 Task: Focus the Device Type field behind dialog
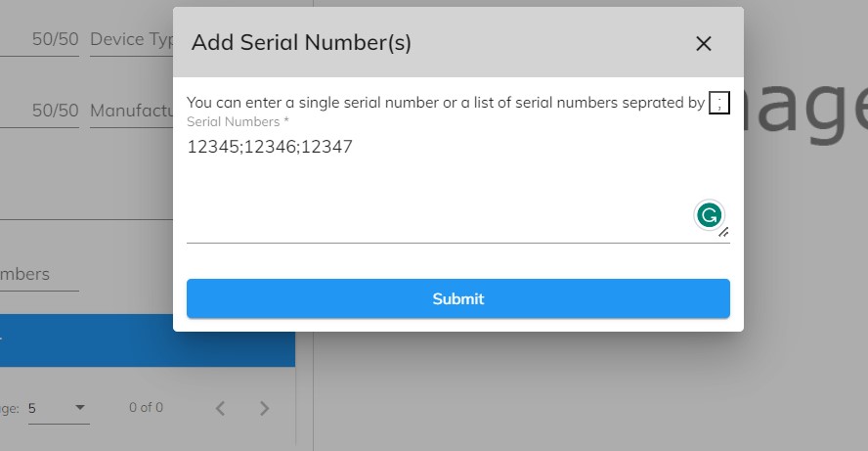(x=132, y=39)
